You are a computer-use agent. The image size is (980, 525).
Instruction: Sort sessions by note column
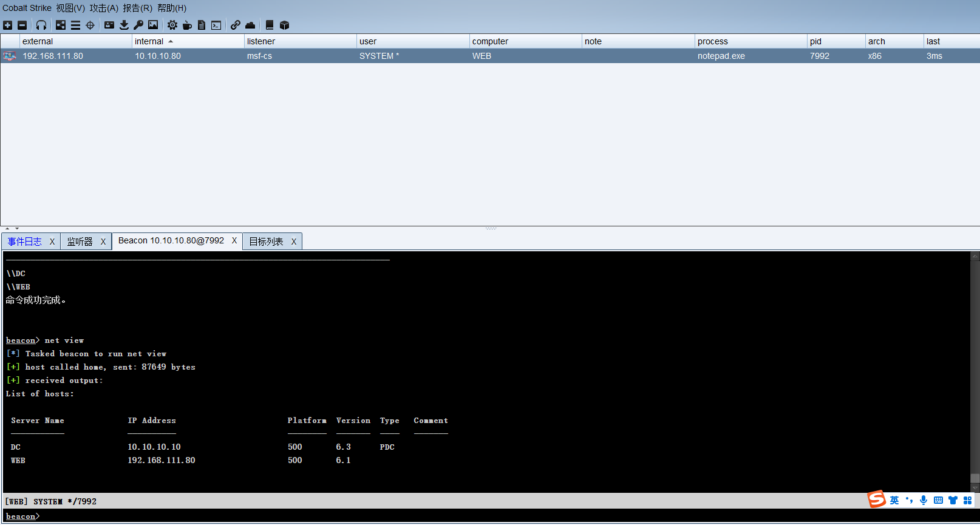click(x=638, y=41)
